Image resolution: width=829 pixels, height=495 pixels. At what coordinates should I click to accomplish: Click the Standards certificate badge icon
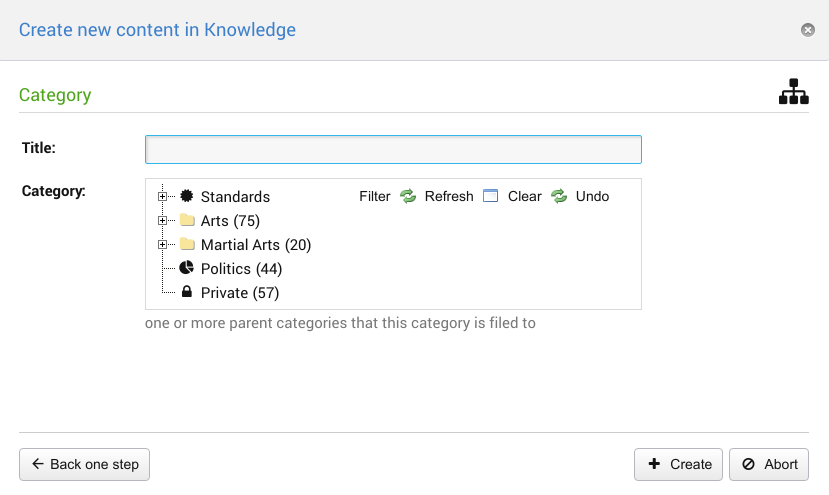186,196
